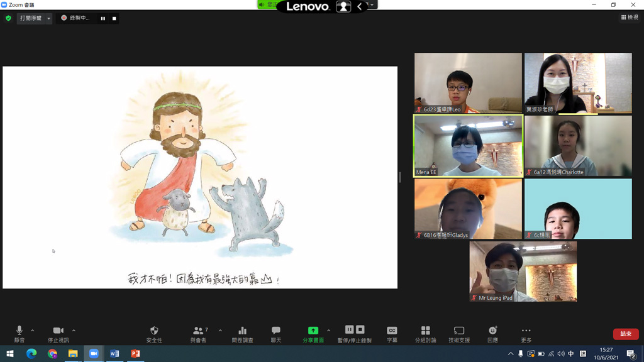The width and height of the screenshot is (644, 362).
Task: Expand share options arrow beside 分享畫面
Action: [x=328, y=331]
